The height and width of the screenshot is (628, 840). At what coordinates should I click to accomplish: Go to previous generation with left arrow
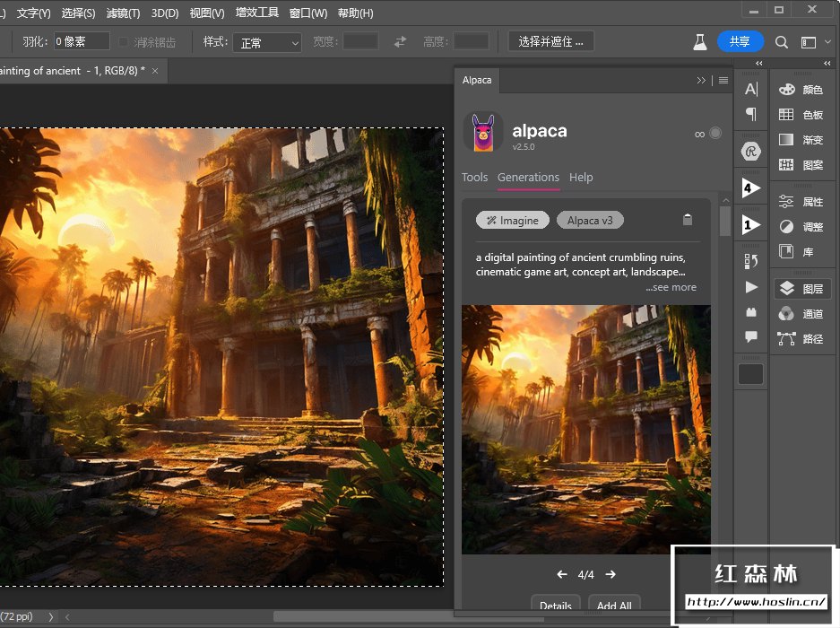562,574
